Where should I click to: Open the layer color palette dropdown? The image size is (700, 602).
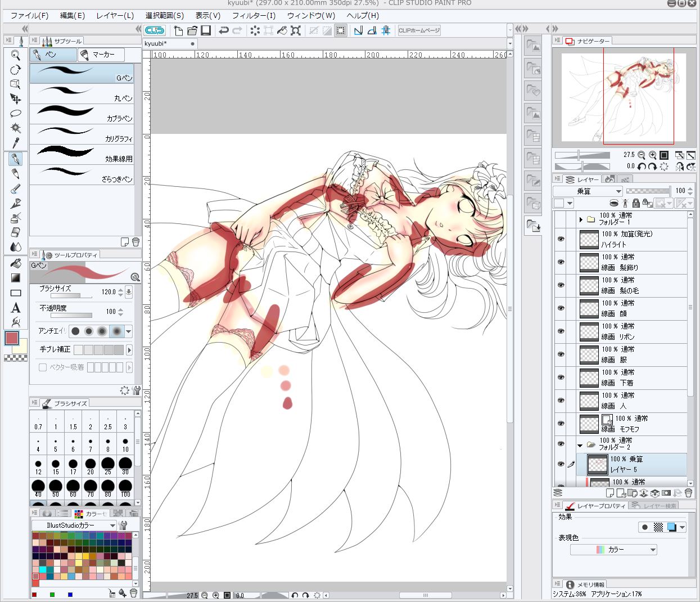point(563,204)
